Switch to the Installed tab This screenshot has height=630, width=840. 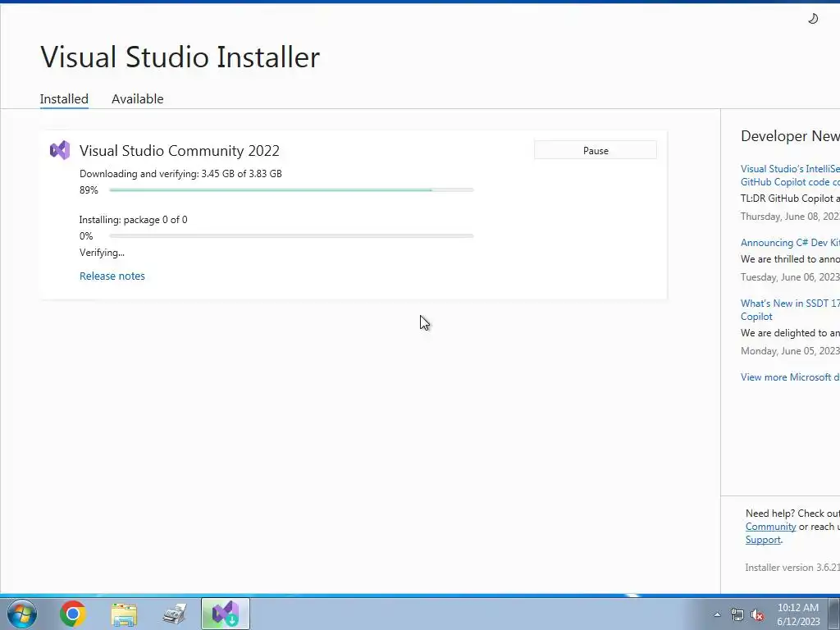tap(64, 99)
